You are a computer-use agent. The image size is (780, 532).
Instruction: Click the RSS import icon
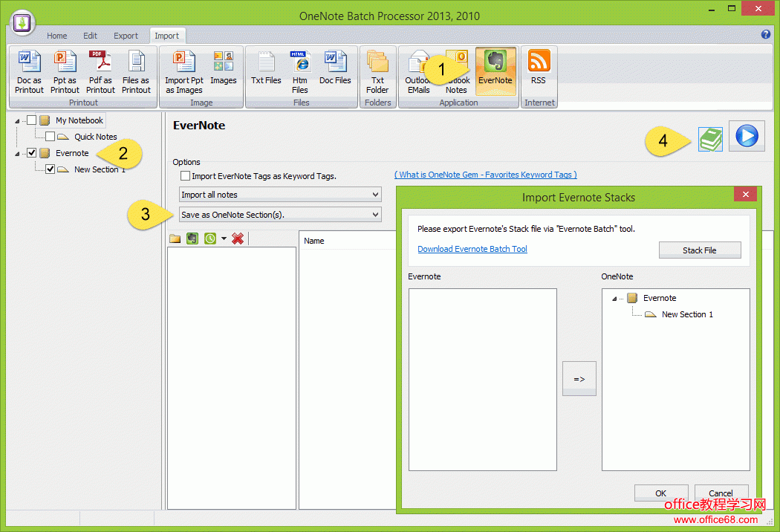pos(539,65)
